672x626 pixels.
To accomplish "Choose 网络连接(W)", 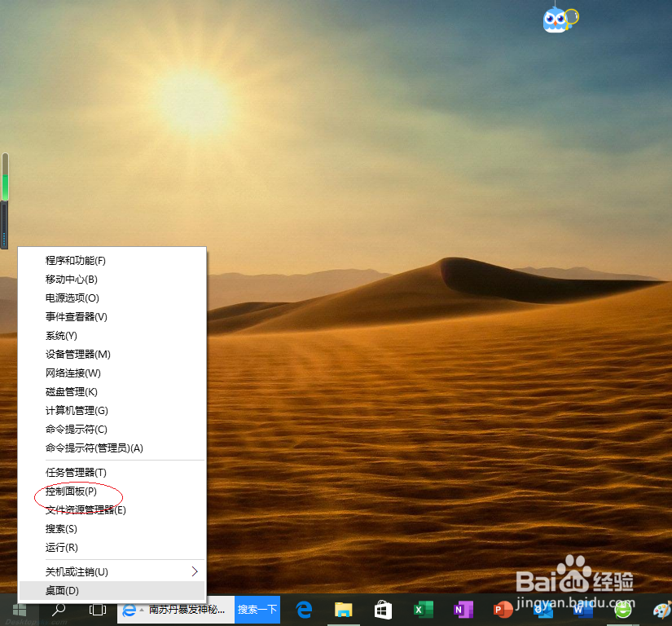I will [112, 373].
